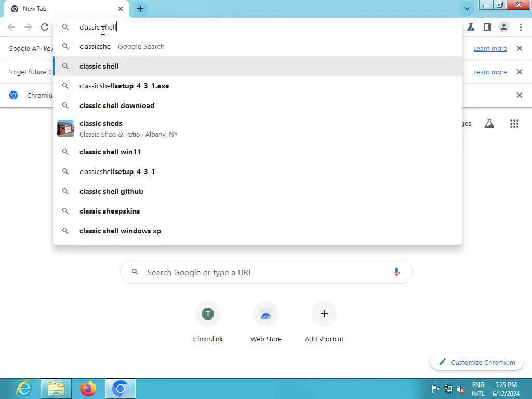Go forward using the forward arrow
This screenshot has width=532, height=399.
click(x=28, y=27)
